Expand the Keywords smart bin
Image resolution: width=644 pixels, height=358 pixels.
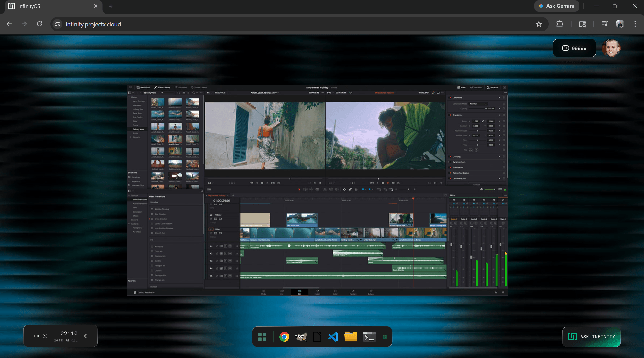coord(129,181)
